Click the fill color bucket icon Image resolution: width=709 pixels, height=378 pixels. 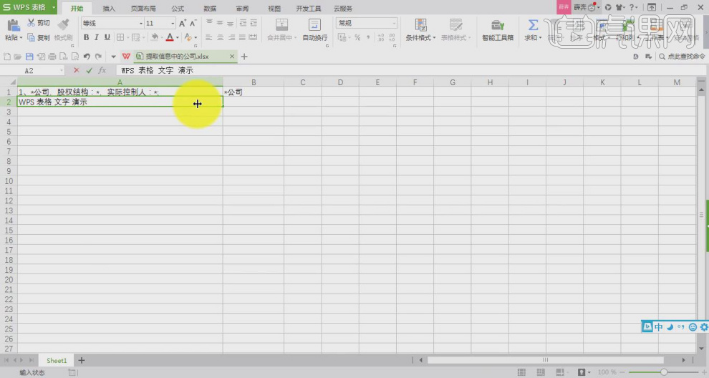click(x=155, y=37)
